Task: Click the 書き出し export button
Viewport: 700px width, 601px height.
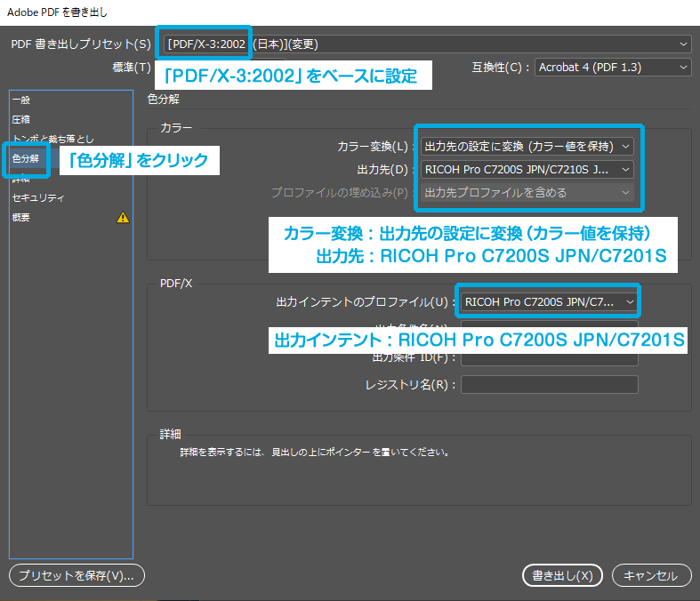Action: [x=562, y=575]
